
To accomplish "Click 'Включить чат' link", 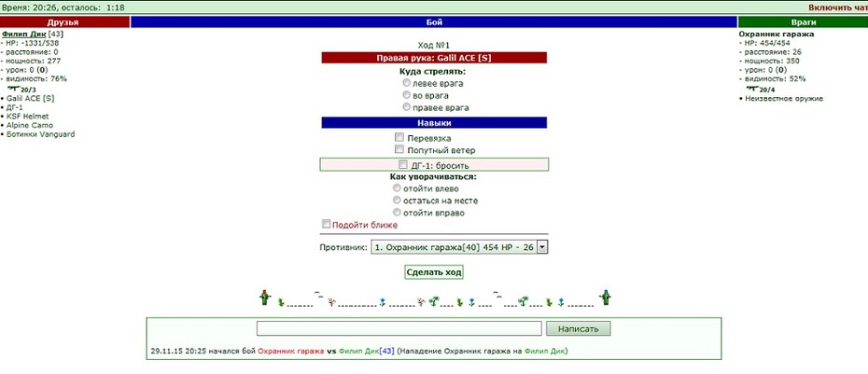I will 838,7.
